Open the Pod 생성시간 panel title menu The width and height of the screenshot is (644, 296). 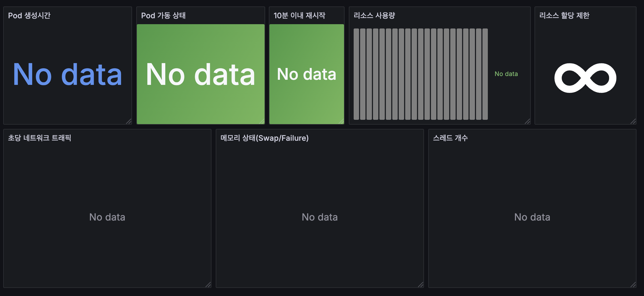[x=29, y=16]
